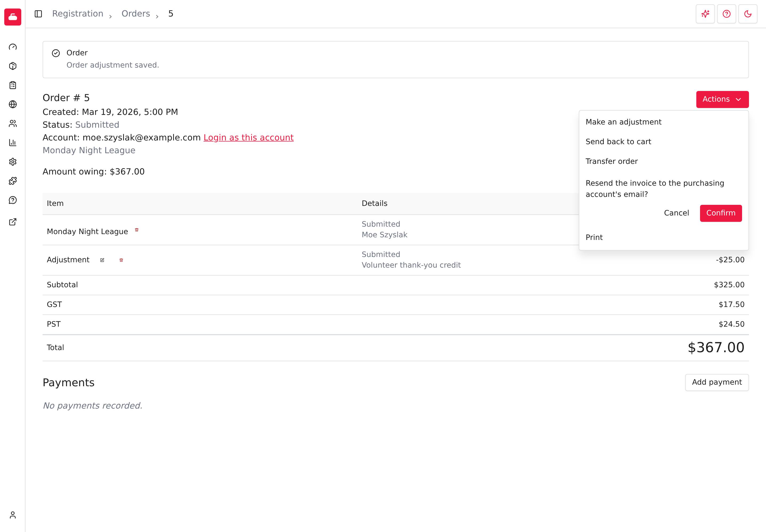Open the settings gear icon in sidebar
The height and width of the screenshot is (532, 766).
[13, 162]
